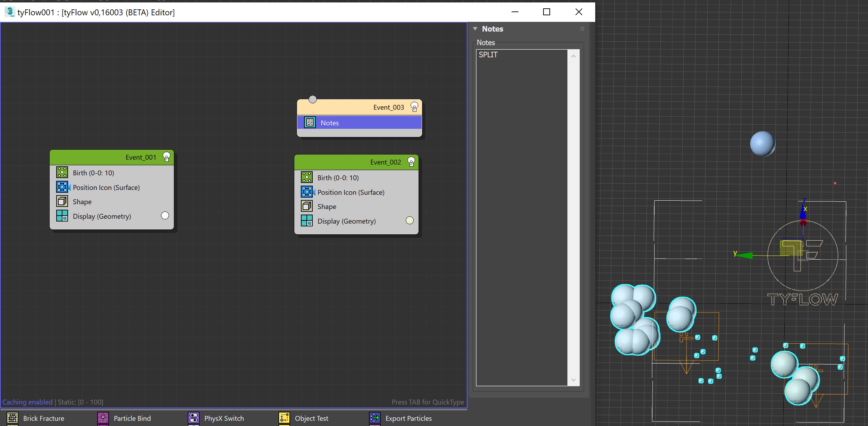868x426 pixels.
Task: Click the Brick Fracture operator icon
Action: point(12,418)
